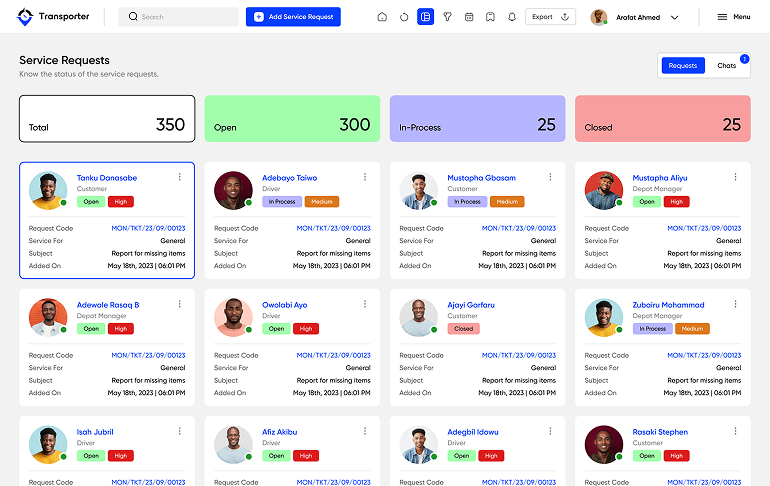Open the filter funnel icon in navigation
The image size is (770, 486).
(447, 17)
